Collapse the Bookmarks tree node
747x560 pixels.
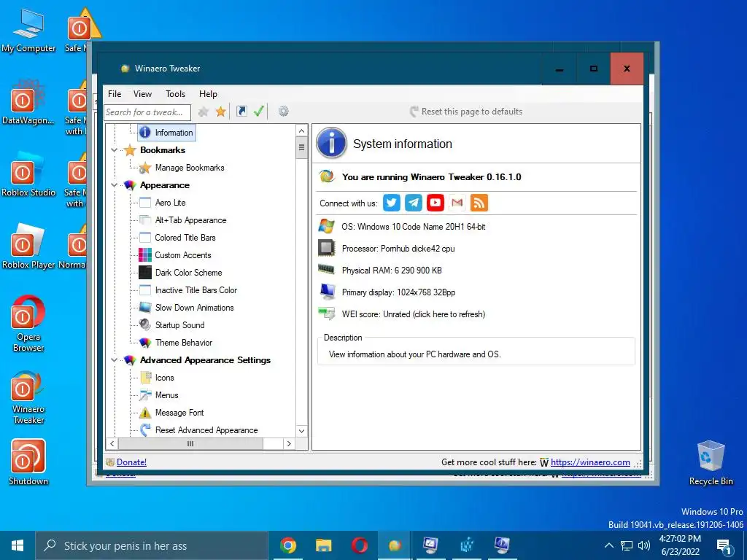115,150
